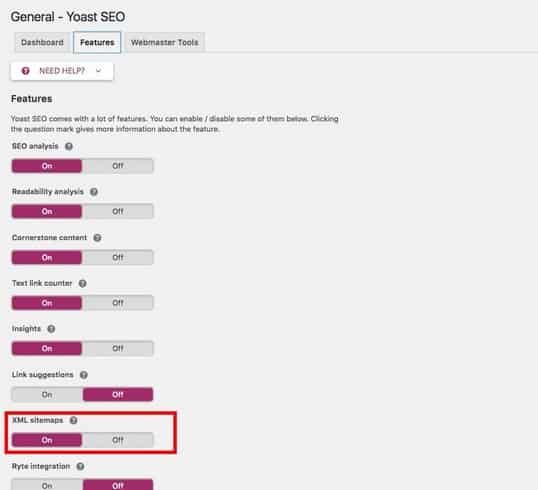This screenshot has width=538, height=490.
Task: Click the 'General - Yoast SEO' page title
Action: click(68, 17)
